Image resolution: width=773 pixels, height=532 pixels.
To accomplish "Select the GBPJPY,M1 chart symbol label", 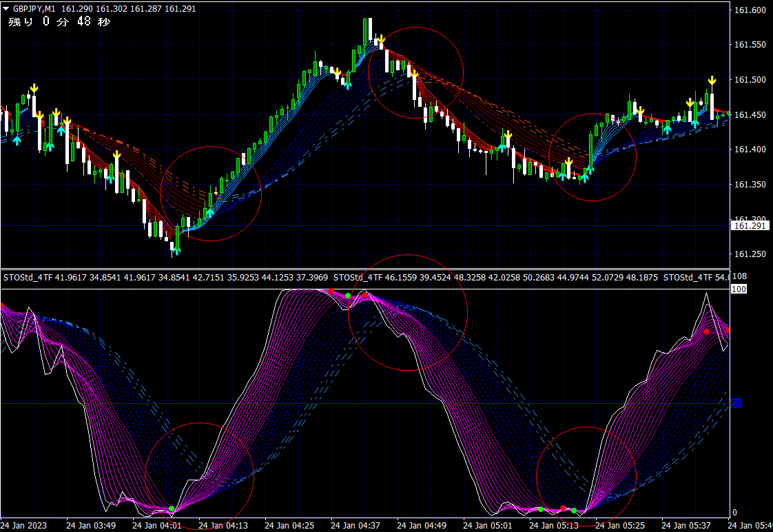I will tap(34, 9).
